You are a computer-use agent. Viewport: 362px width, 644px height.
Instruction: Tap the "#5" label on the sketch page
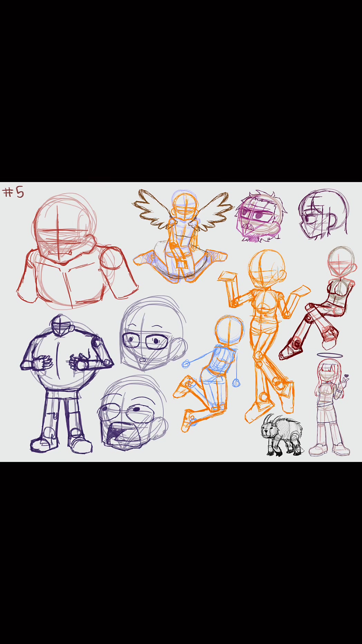coord(13,192)
